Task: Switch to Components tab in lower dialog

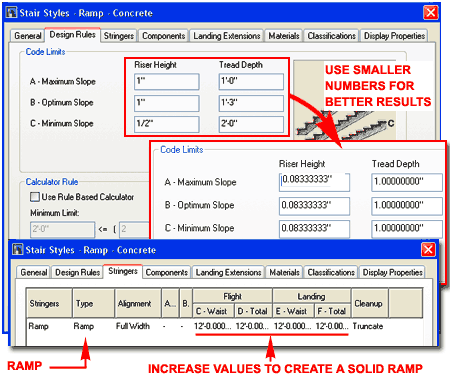Action: click(x=167, y=272)
